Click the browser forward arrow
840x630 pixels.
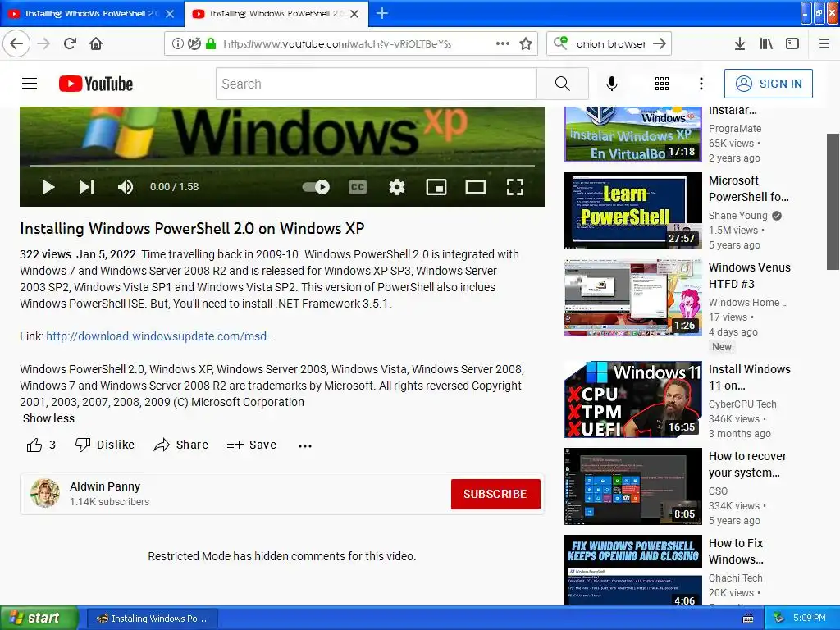pos(44,43)
